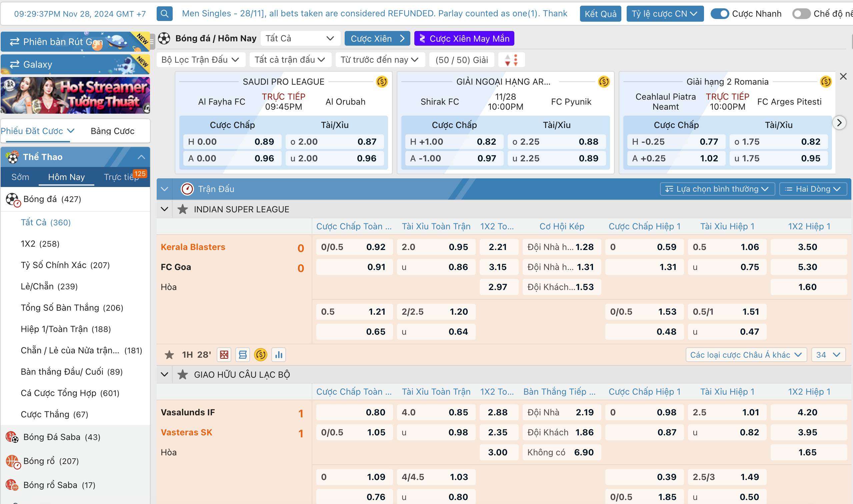Show the next featured match cards
Viewport: 853px width, 504px height.
click(x=839, y=123)
